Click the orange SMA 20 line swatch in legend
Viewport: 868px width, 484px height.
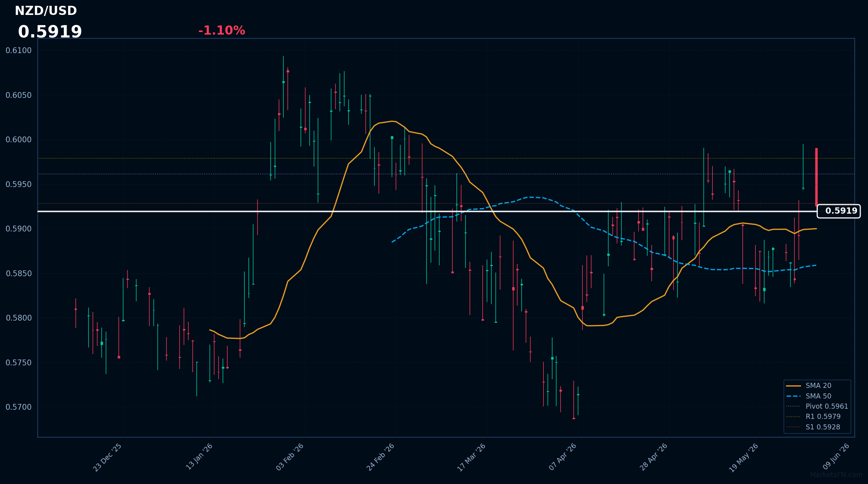[793, 386]
